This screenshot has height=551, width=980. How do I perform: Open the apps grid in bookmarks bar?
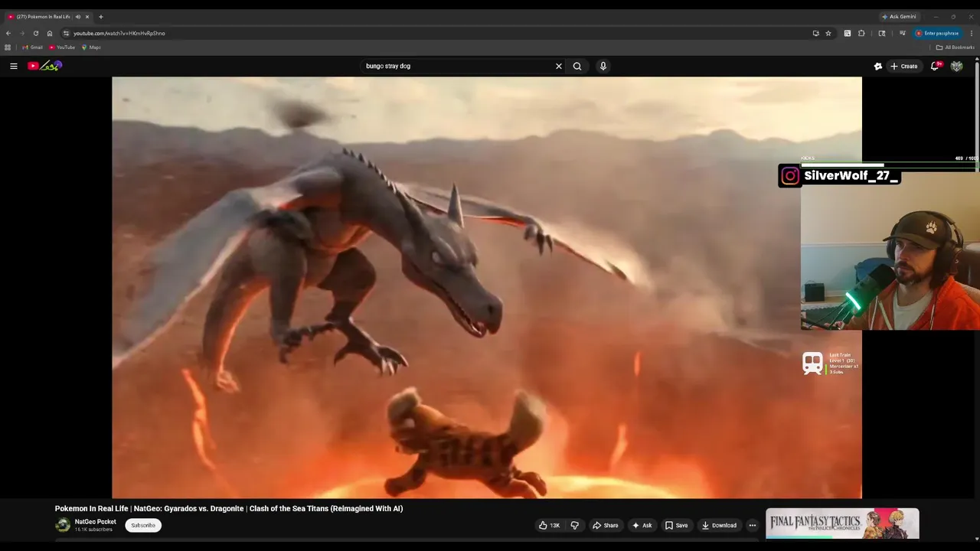point(8,47)
